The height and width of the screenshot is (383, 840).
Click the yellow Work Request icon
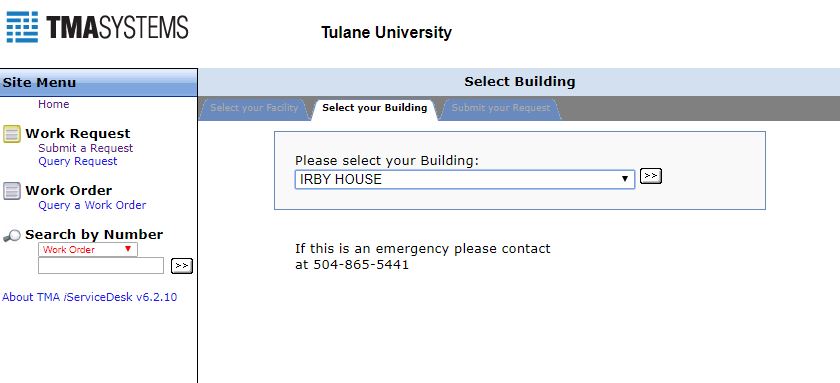pyautogui.click(x=12, y=133)
